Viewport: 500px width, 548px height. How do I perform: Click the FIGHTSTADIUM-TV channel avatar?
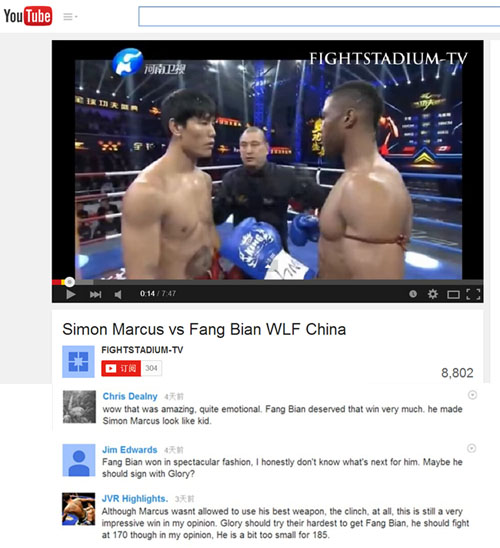(78, 362)
